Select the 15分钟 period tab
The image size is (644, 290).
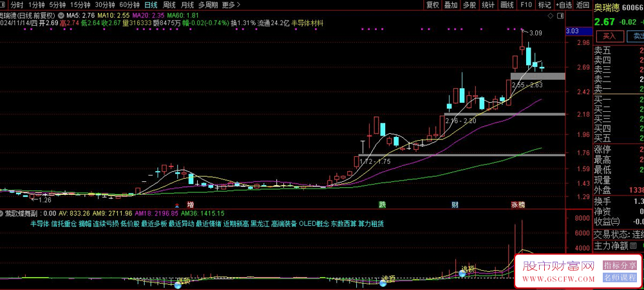[80, 5]
